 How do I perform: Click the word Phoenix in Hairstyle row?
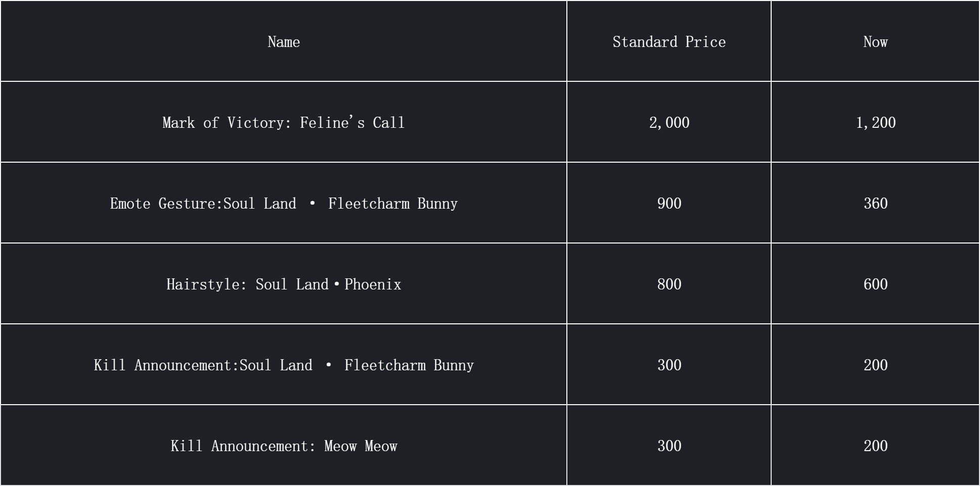(373, 284)
